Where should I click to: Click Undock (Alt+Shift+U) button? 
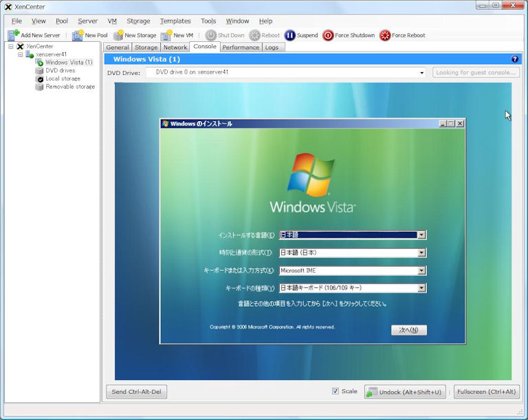(x=405, y=392)
